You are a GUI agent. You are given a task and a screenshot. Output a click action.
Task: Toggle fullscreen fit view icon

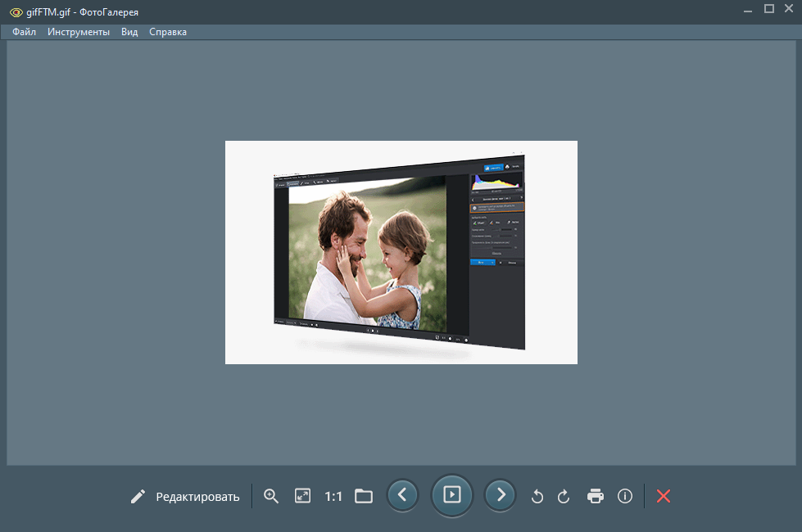click(x=303, y=496)
